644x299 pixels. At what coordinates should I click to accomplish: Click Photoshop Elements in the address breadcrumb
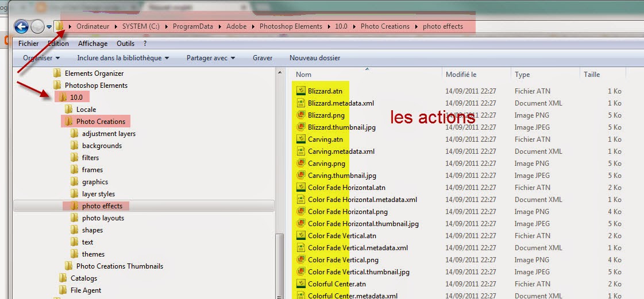point(291,26)
